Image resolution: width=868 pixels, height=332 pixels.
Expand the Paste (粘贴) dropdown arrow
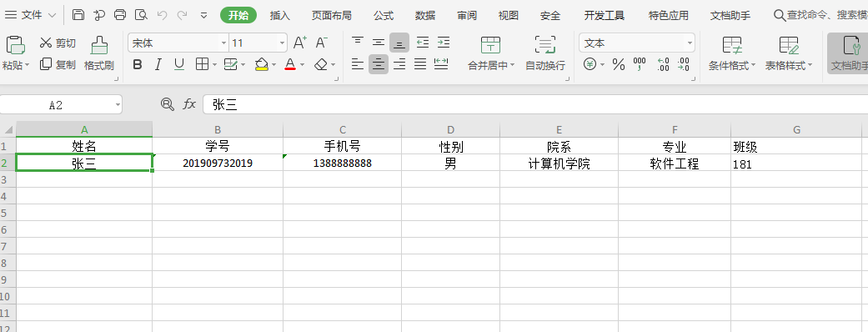[28, 65]
